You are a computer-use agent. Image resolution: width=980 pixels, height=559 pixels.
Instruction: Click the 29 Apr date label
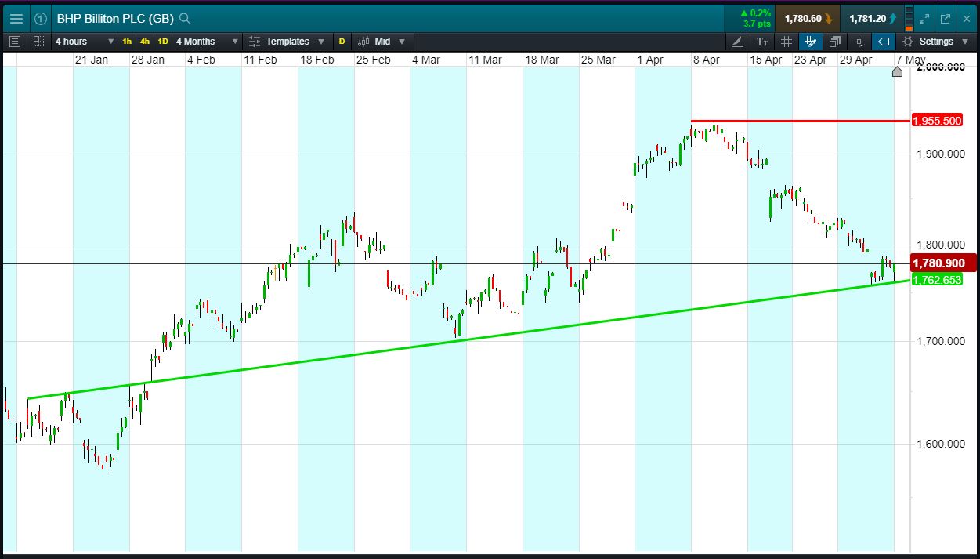point(855,60)
